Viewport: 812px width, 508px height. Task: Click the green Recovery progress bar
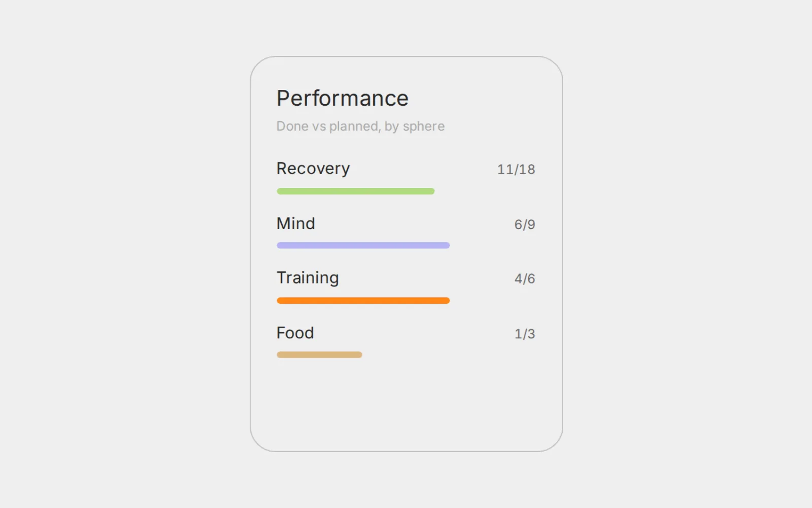pos(355,192)
